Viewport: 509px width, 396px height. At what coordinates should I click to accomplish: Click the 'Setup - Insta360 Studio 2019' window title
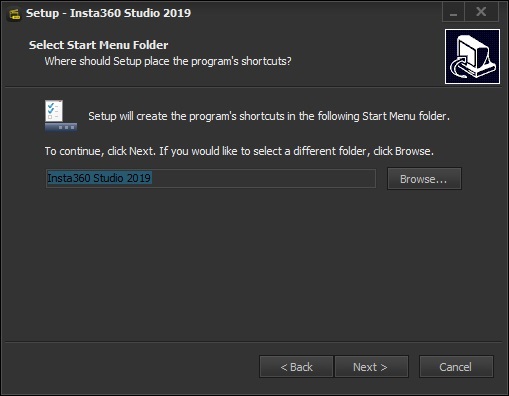[x=108, y=13]
